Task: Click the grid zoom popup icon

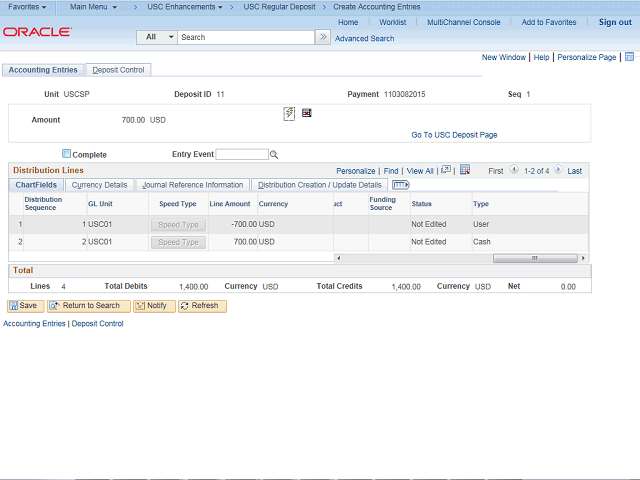Action: [x=445, y=170]
